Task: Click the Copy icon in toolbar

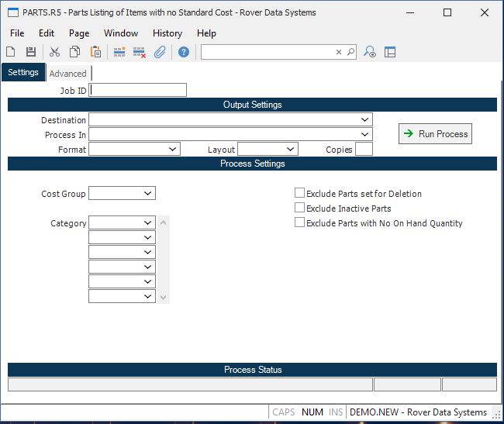Action: [75, 52]
